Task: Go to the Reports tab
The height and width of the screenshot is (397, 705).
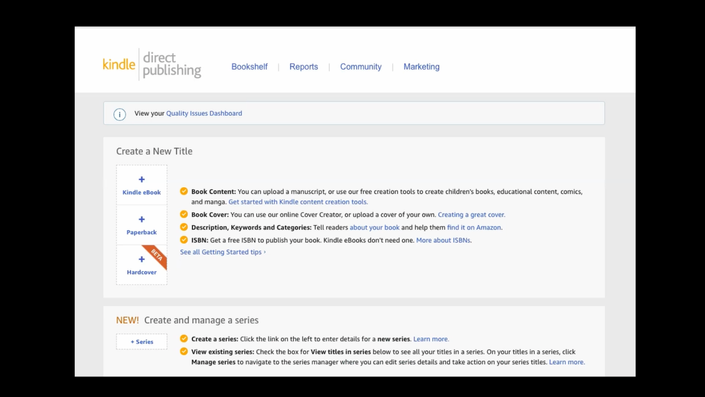Action: click(x=303, y=67)
